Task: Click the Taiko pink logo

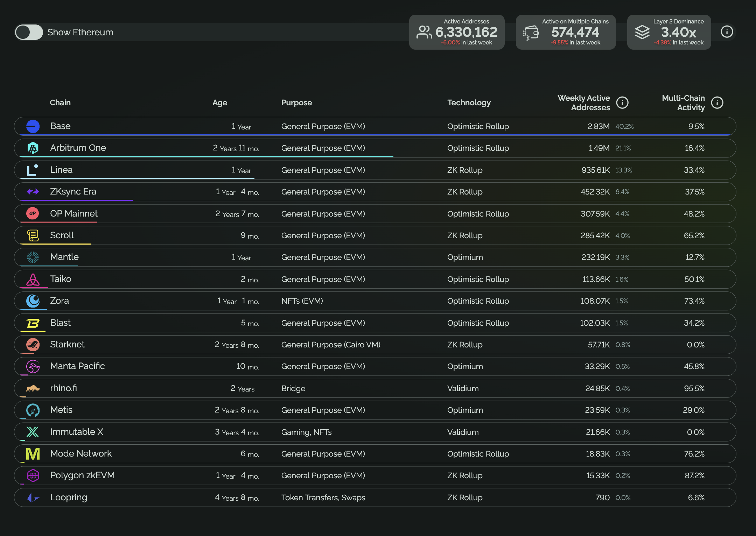Action: pos(33,279)
